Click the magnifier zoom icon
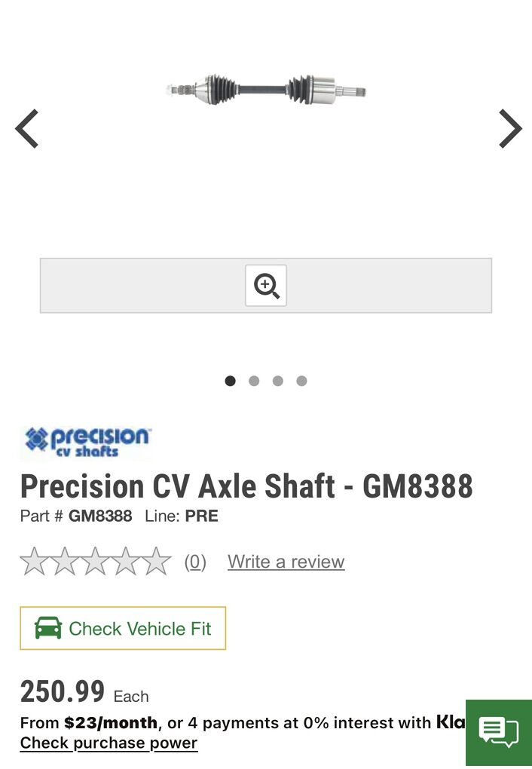The width and height of the screenshot is (532, 769). pyautogui.click(x=266, y=286)
